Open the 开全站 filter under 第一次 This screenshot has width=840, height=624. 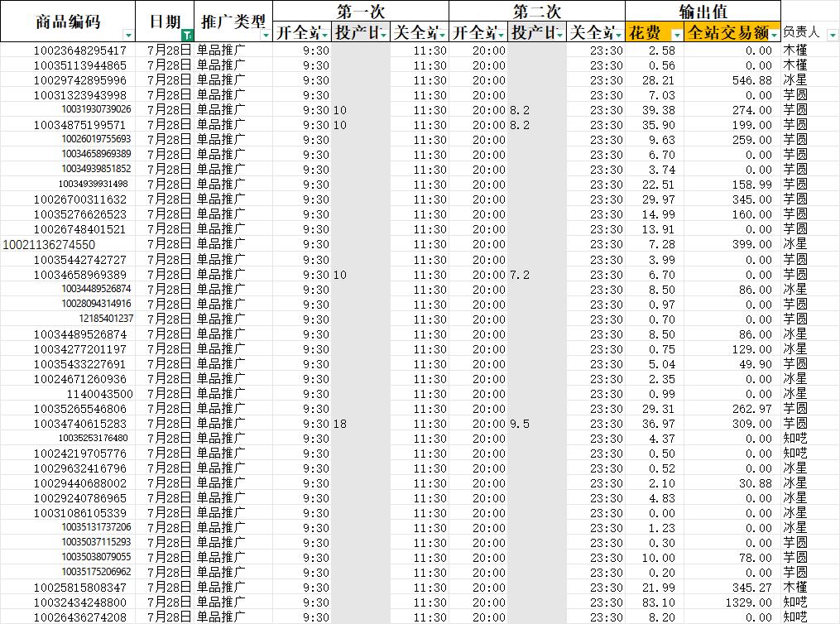(x=325, y=36)
